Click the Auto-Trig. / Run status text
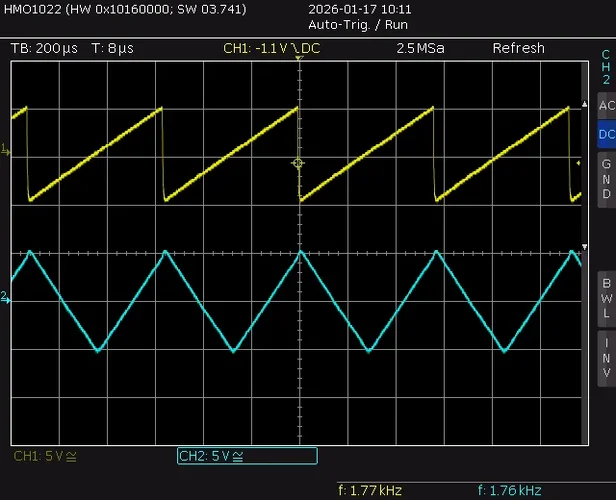 (358, 25)
